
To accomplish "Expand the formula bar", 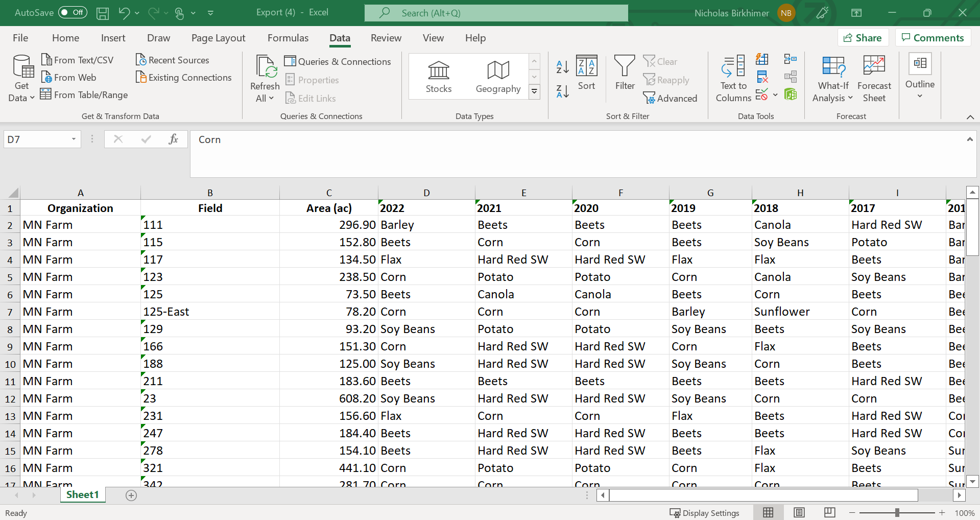I will click(x=969, y=139).
